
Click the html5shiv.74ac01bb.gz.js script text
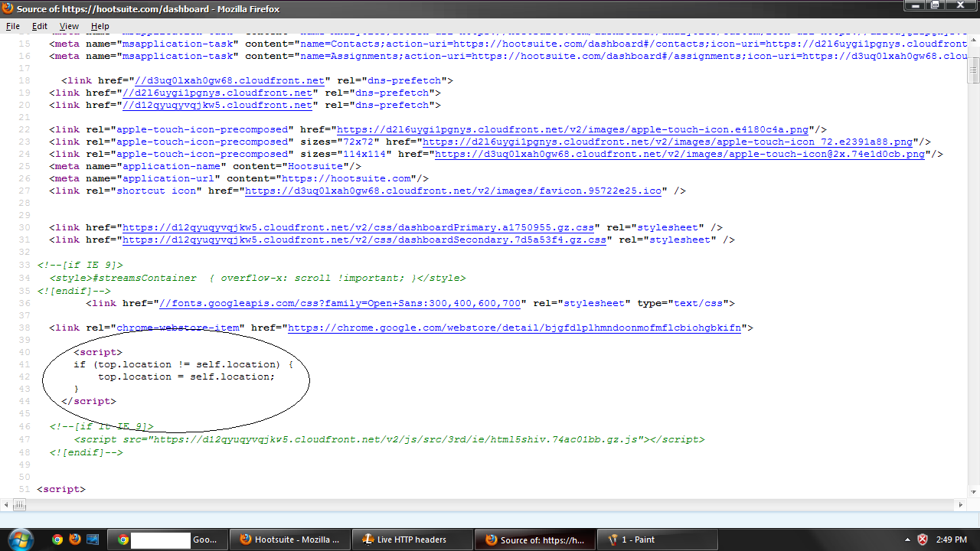(x=389, y=439)
